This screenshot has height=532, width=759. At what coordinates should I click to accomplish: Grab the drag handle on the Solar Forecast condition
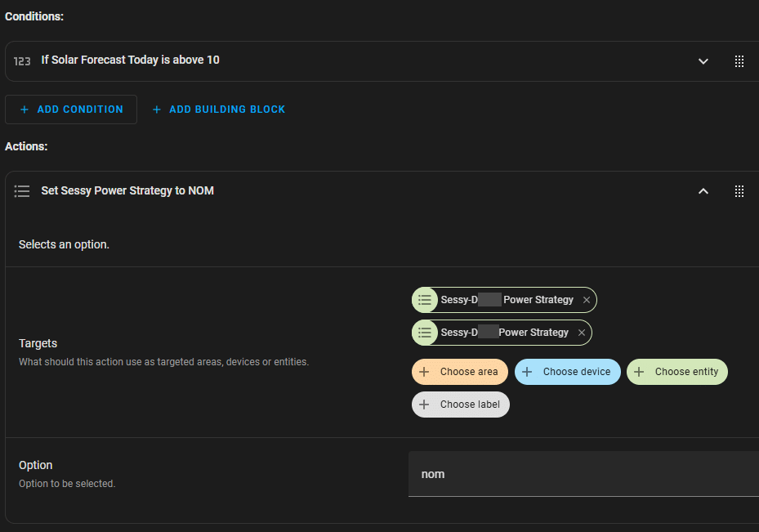click(x=739, y=61)
